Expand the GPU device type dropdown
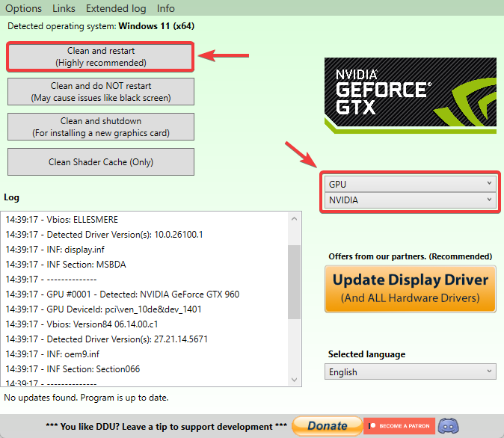This screenshot has width=504, height=438. point(411,183)
